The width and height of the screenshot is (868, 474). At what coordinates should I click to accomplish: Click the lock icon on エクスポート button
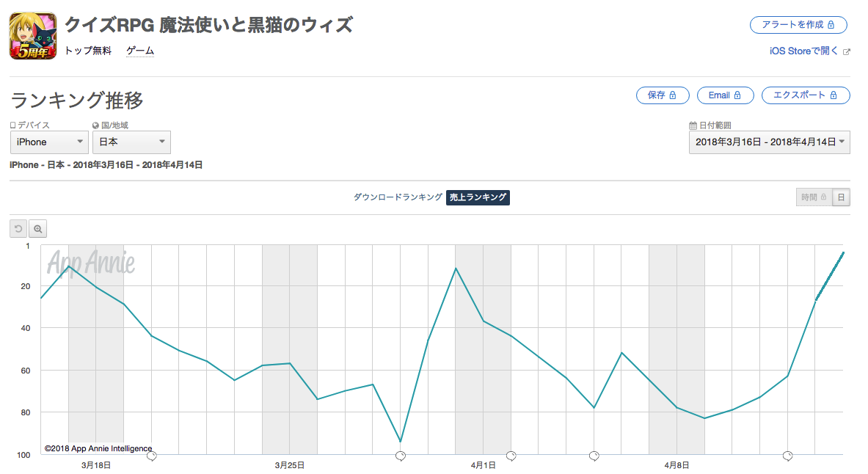833,95
